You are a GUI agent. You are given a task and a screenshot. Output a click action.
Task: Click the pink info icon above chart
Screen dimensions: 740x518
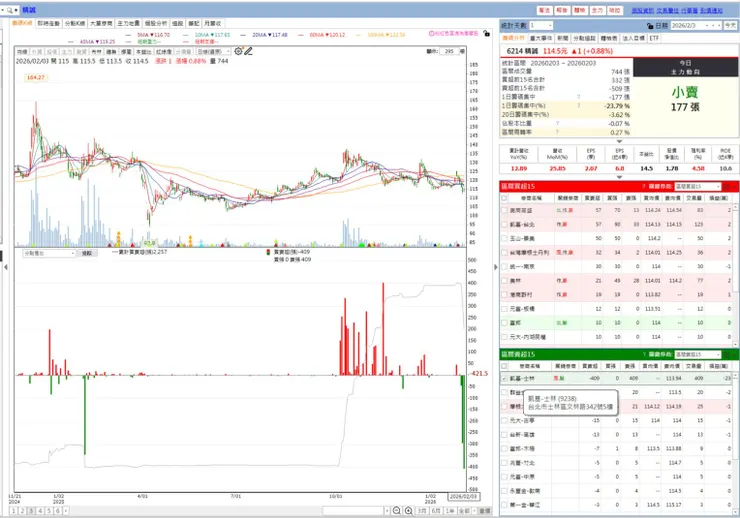(x=431, y=33)
